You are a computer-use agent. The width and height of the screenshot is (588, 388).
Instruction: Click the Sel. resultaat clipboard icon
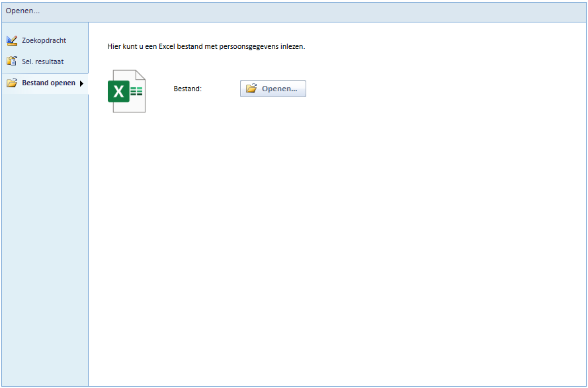coord(12,61)
